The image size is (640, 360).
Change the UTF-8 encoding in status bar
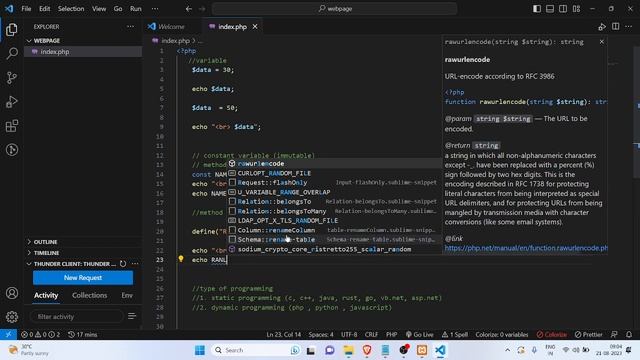pyautogui.click(x=349, y=334)
